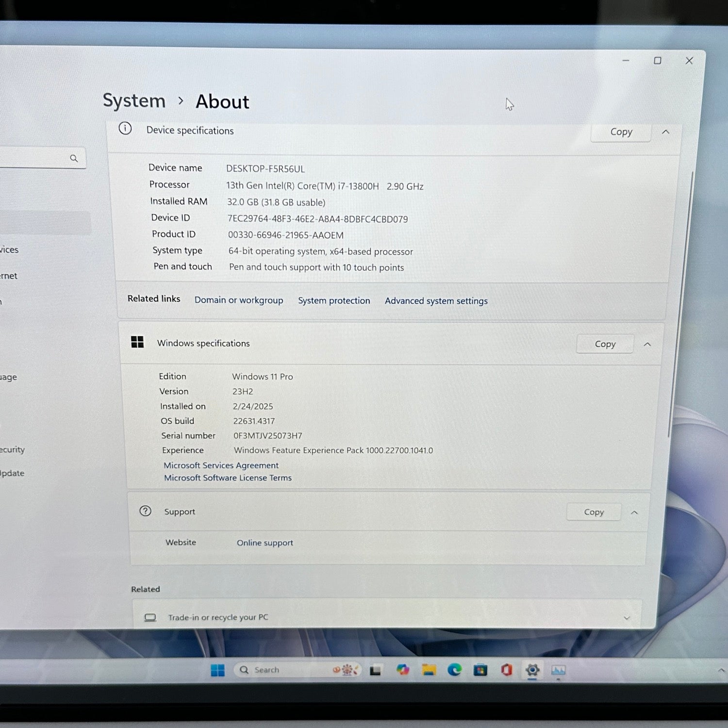This screenshot has width=728, height=728.
Task: Open the System protection link
Action: point(334,300)
